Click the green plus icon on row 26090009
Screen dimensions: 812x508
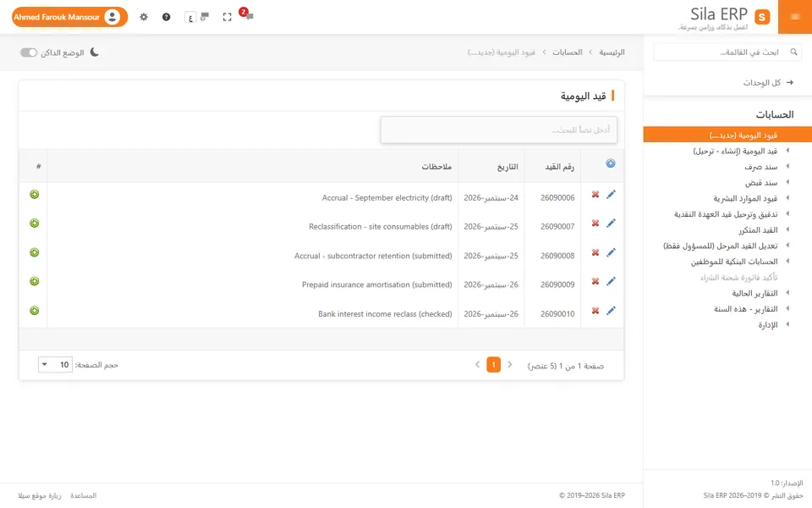pos(34,281)
